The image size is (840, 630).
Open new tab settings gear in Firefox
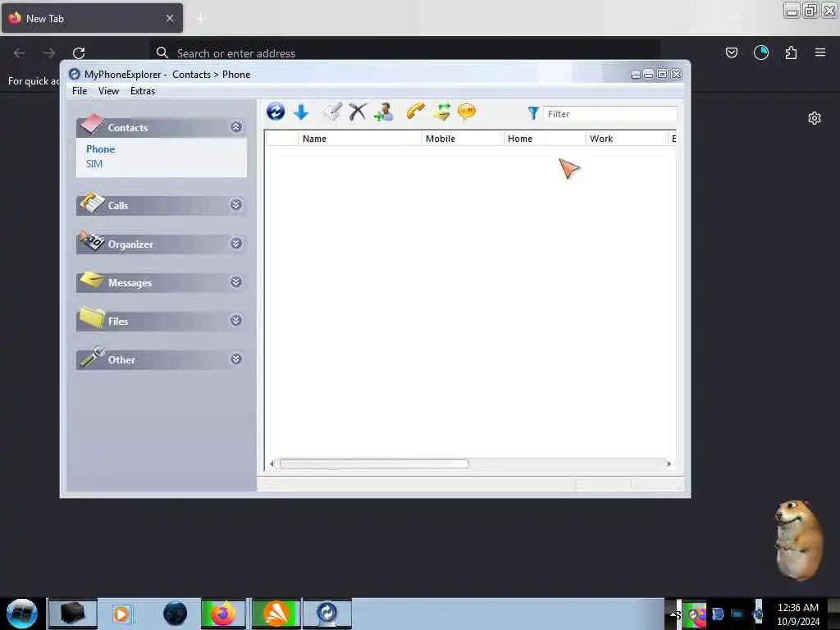pyautogui.click(x=815, y=118)
